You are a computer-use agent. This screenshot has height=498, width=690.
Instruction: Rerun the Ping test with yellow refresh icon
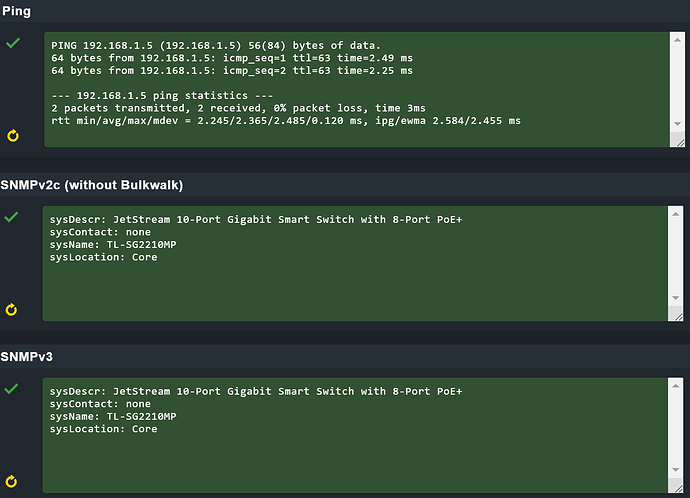(13, 135)
